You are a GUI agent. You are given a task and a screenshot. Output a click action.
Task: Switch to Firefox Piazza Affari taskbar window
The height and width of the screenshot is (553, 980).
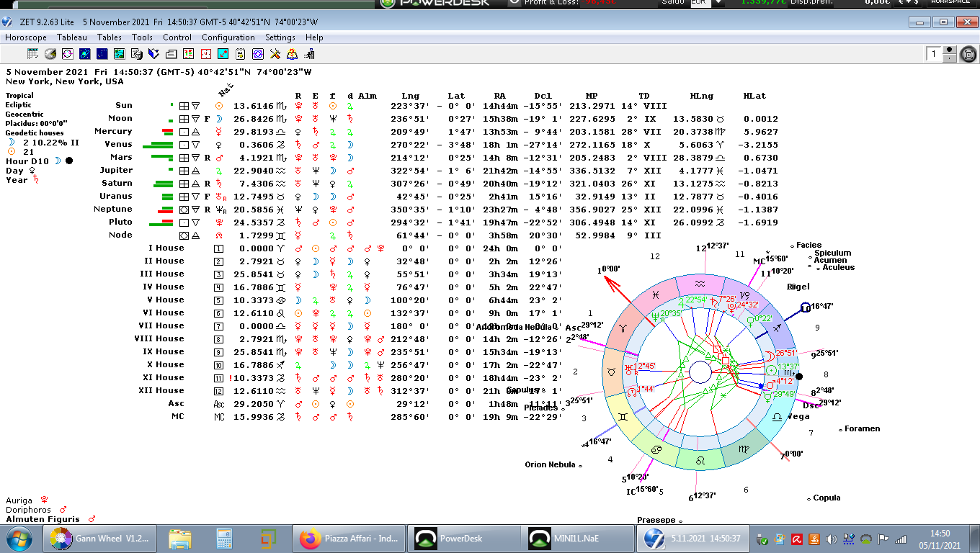coord(350,539)
